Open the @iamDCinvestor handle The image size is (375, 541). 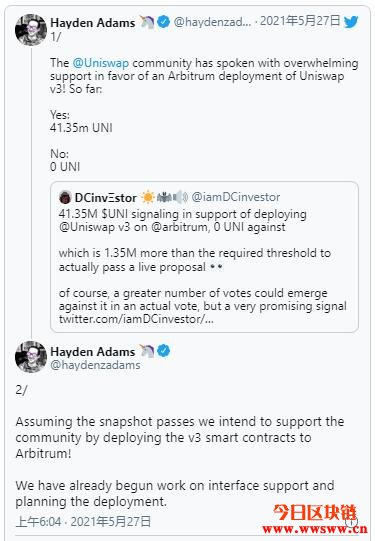point(236,197)
